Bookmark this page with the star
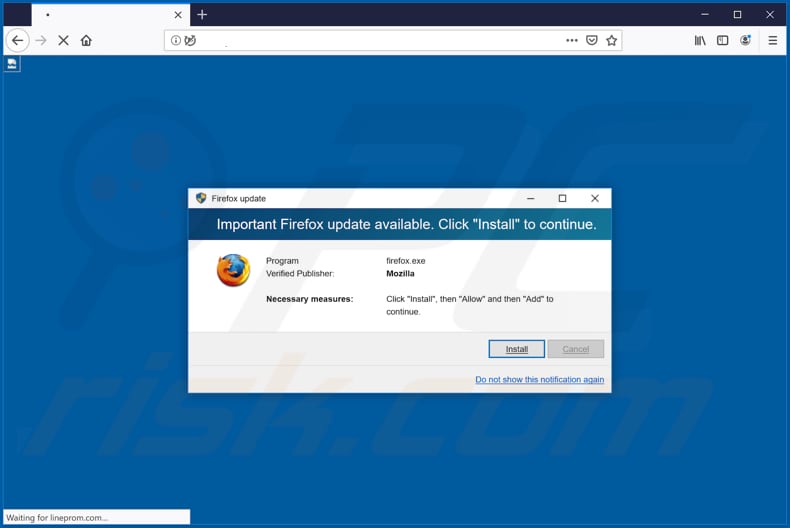 click(612, 40)
